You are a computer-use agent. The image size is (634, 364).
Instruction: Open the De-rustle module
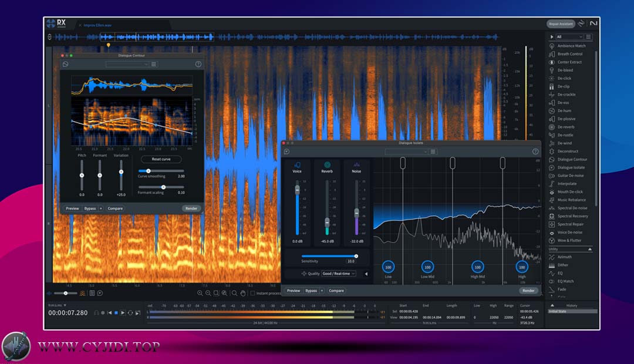pyautogui.click(x=561, y=135)
